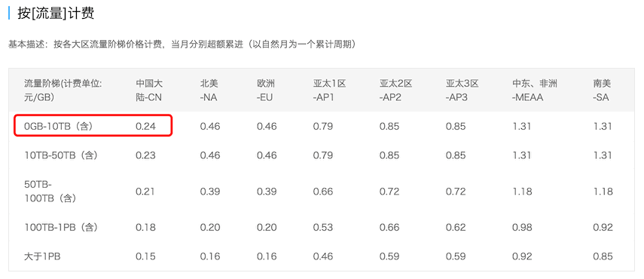This screenshot has height=279, width=644.
Task: Click the 0.15 China price for 大于1PB
Action: [146, 257]
